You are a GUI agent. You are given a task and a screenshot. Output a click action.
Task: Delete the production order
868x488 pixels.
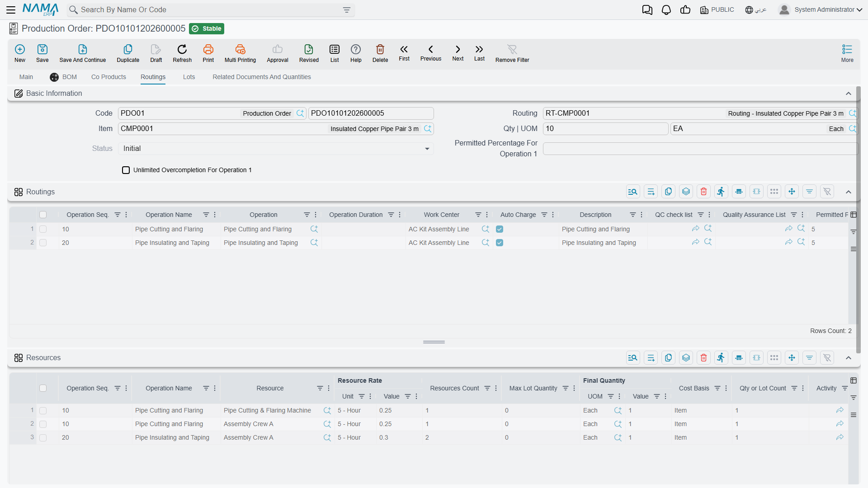pyautogui.click(x=380, y=53)
